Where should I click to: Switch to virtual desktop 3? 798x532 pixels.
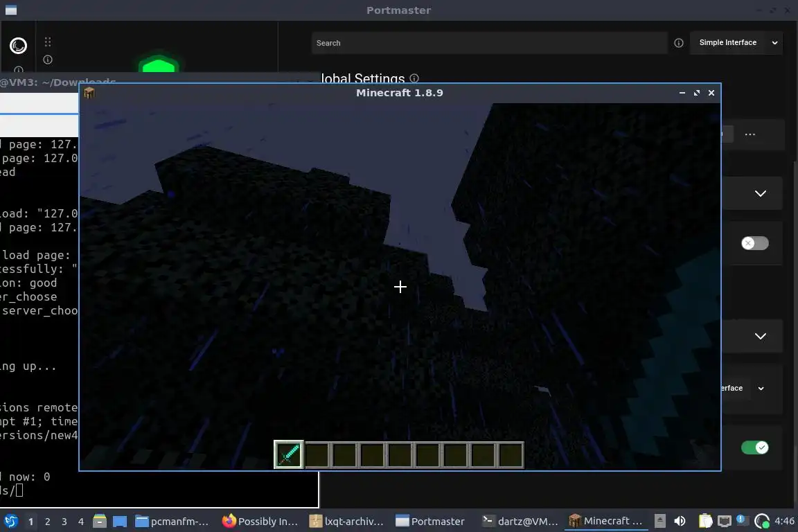click(x=64, y=522)
